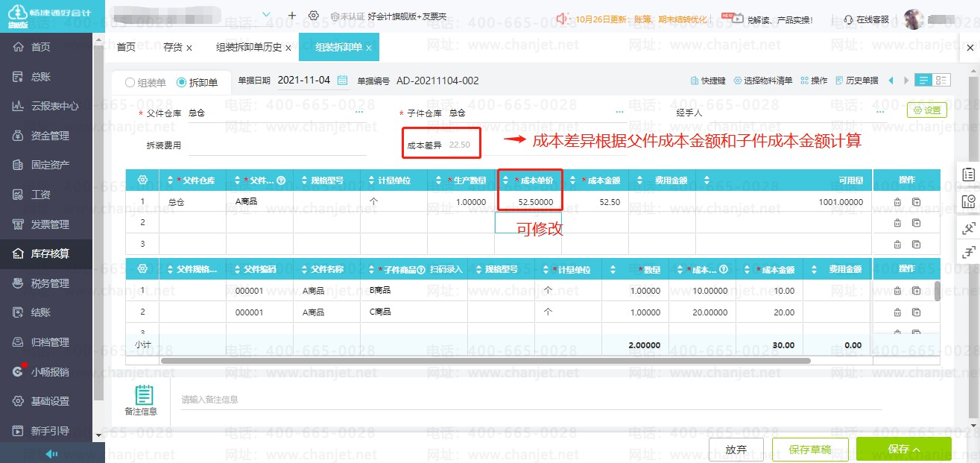Open the 父件仓库 selector ellipsis

pyautogui.click(x=359, y=113)
